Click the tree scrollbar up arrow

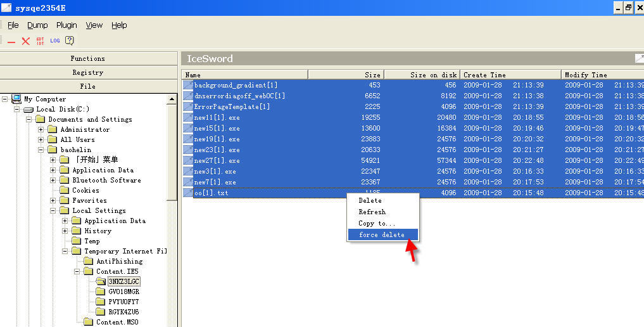(172, 99)
